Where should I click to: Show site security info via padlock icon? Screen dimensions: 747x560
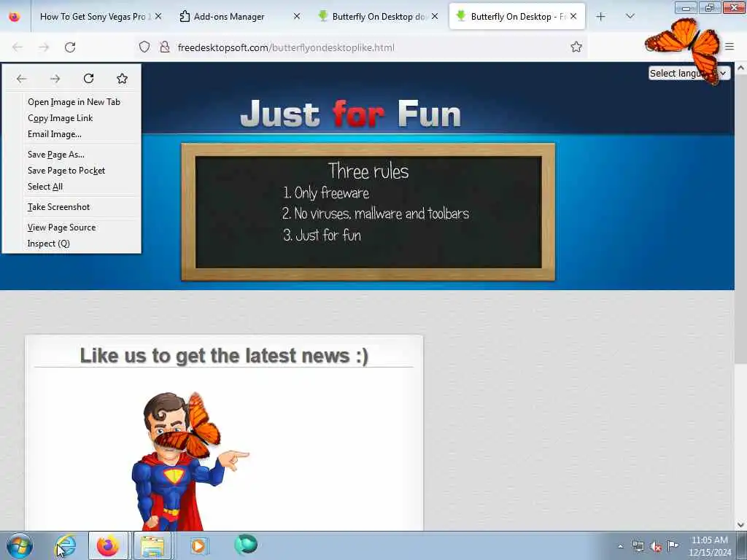[165, 47]
